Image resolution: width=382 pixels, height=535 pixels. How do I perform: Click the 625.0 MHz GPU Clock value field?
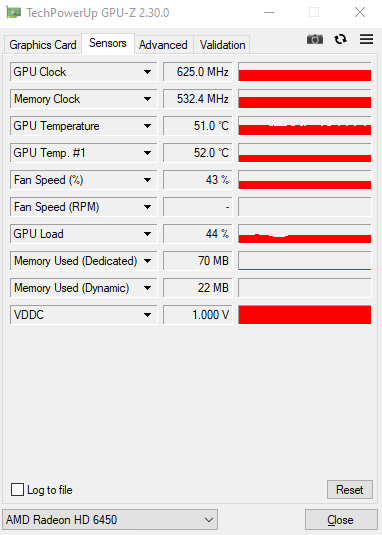click(x=198, y=72)
